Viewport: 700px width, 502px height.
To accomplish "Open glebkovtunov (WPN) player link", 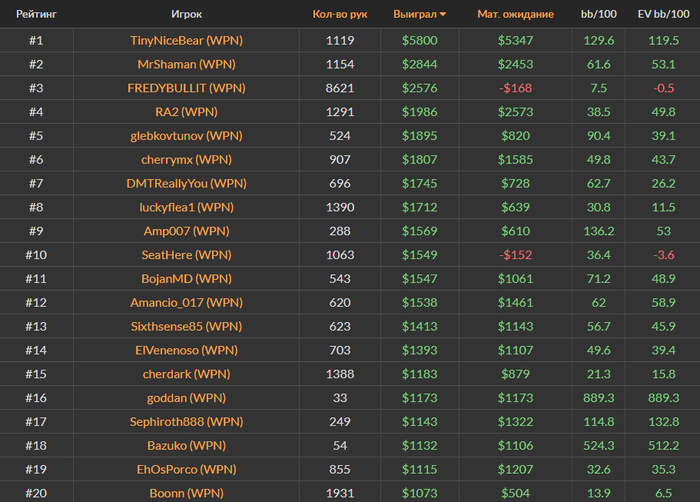I will [x=187, y=136].
